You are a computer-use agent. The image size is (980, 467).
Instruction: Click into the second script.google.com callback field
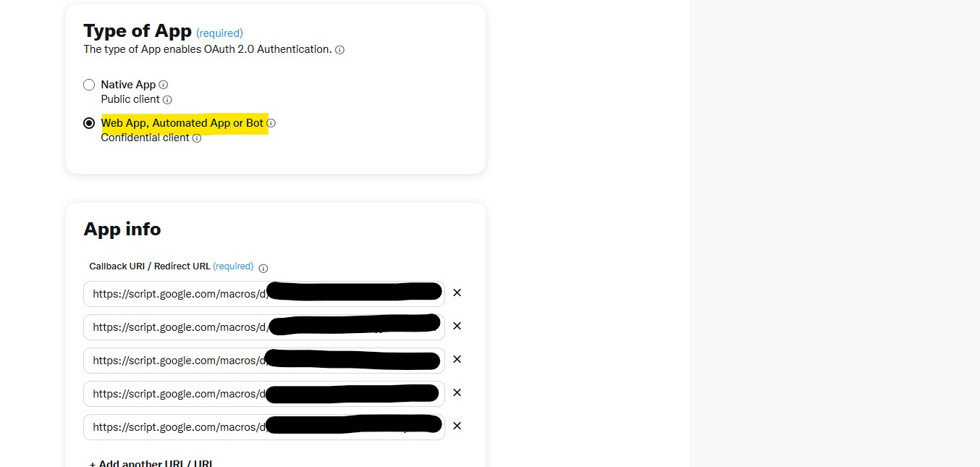pyautogui.click(x=264, y=327)
